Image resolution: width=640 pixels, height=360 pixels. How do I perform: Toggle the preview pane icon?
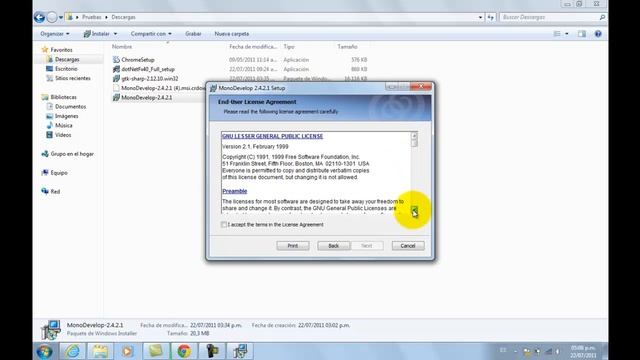pyautogui.click(x=582, y=34)
